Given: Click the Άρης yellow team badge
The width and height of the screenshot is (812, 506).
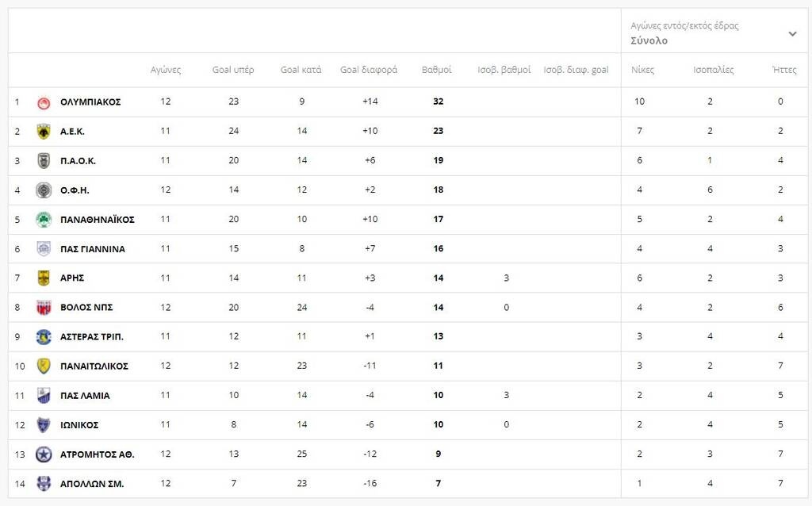Looking at the screenshot, I should pos(44,278).
